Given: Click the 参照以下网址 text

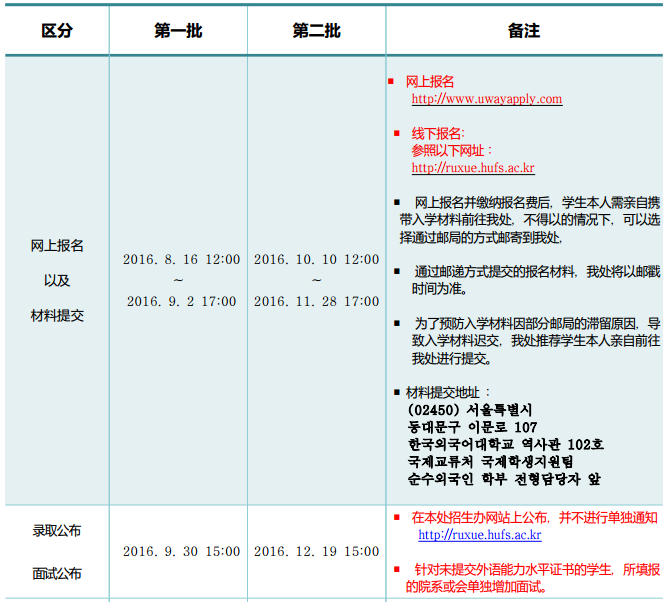Looking at the screenshot, I should 451,150.
